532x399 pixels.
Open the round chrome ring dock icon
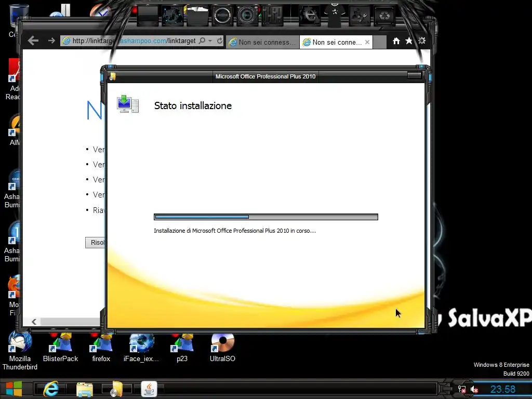(x=222, y=15)
